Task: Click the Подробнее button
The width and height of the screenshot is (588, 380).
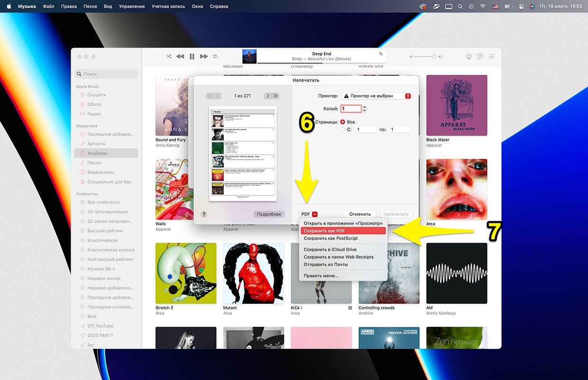Action: [x=269, y=214]
